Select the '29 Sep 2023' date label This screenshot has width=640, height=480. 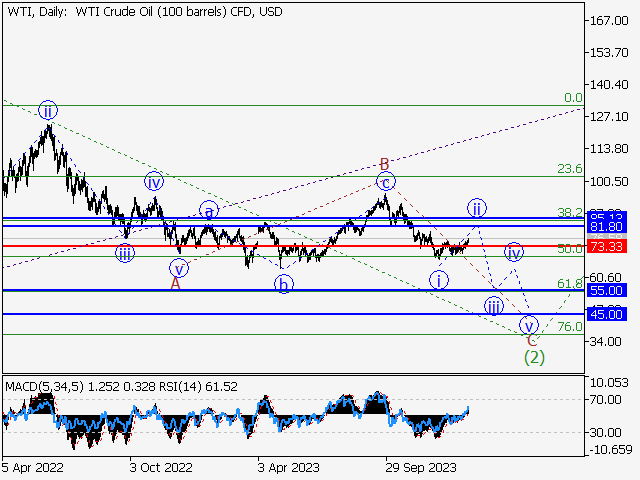click(x=421, y=467)
